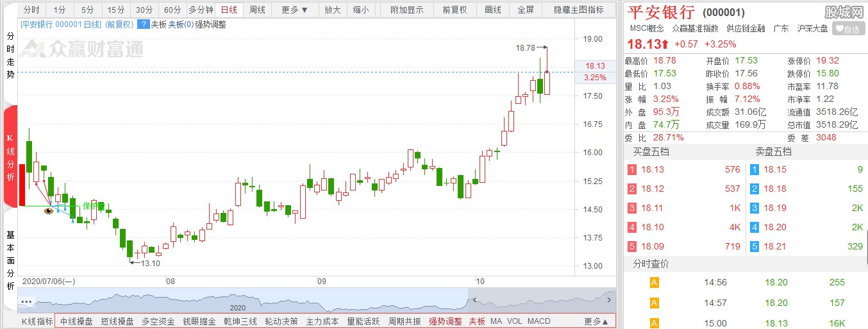Image resolution: width=868 pixels, height=329 pixels.
Task: Toggle the 轮动决策 indicator
Action: (281, 321)
